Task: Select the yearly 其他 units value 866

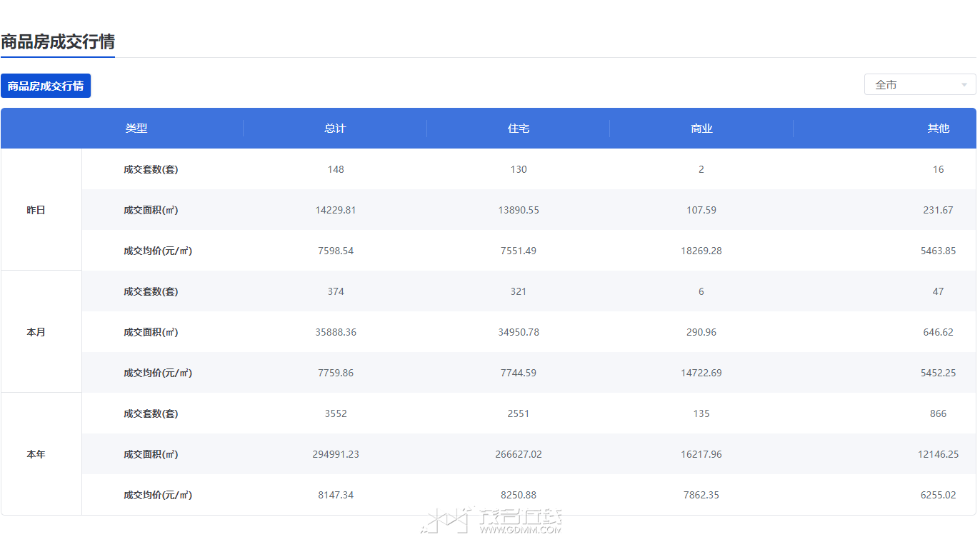Action: tap(938, 413)
